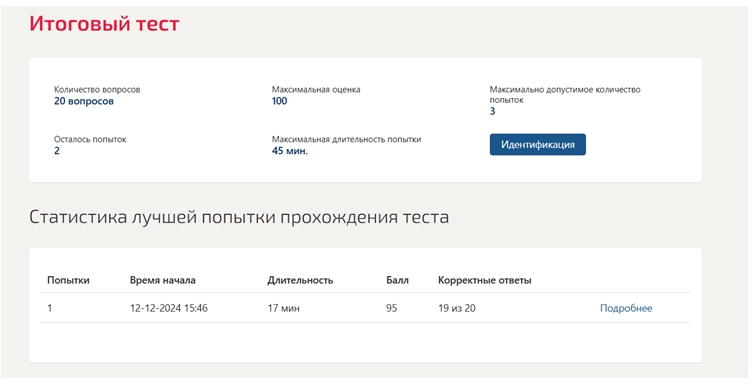The image size is (755, 388).
Task: Click the Корректные ответы column header
Action: [x=484, y=280]
